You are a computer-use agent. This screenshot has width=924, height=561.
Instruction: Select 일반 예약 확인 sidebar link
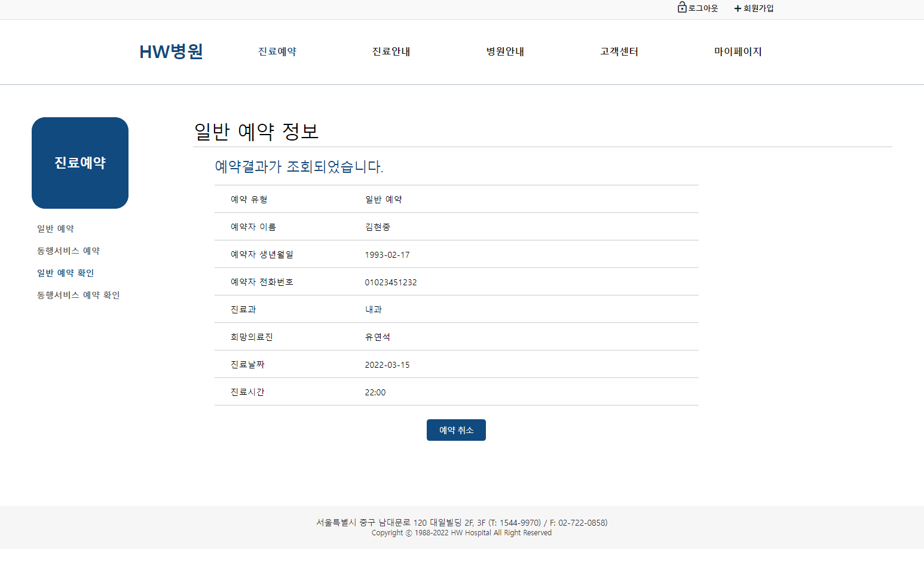click(x=65, y=273)
